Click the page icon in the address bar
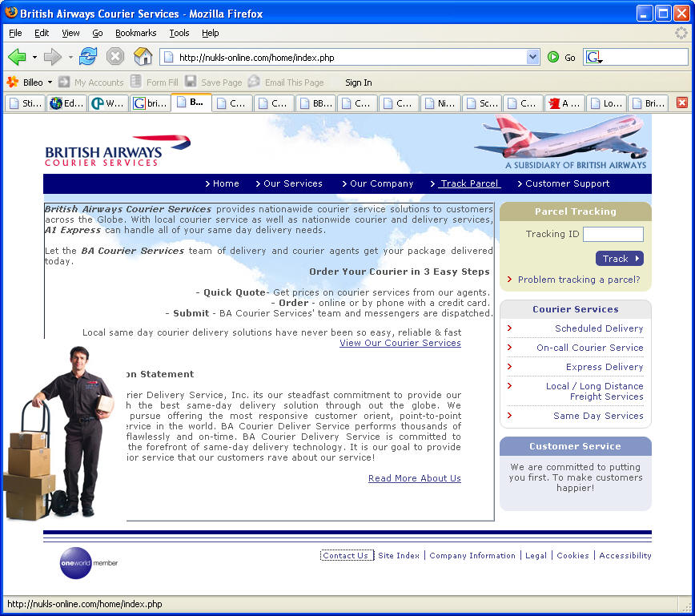Screen dimensions: 695x616 point(168,57)
